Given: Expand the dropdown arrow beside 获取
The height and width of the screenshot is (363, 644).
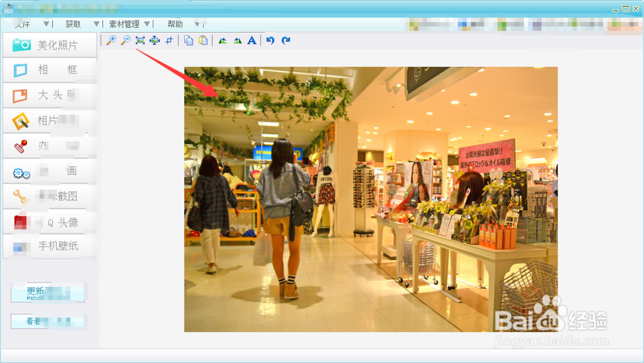Looking at the screenshot, I should 97,24.
